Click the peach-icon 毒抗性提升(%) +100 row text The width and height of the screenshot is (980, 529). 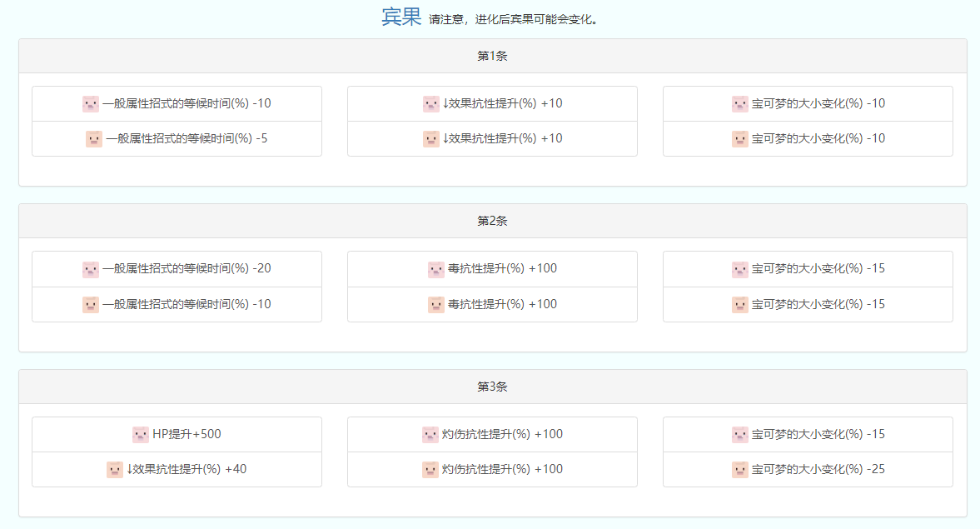pos(502,304)
